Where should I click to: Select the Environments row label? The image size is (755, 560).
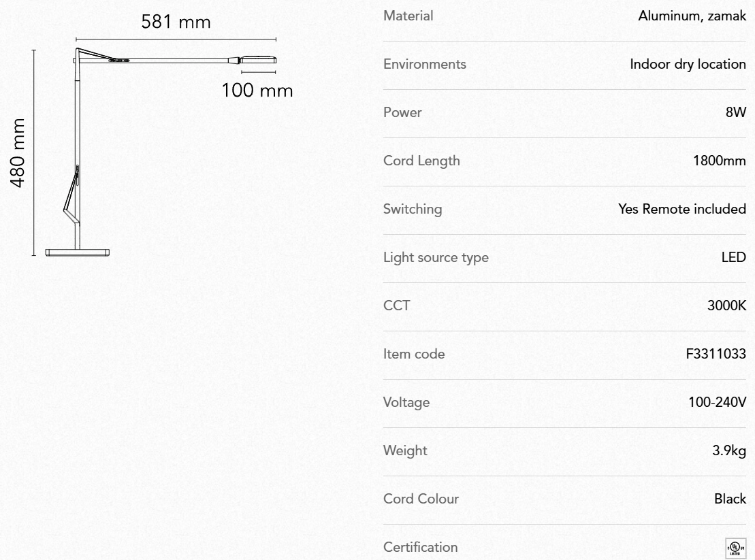point(425,64)
